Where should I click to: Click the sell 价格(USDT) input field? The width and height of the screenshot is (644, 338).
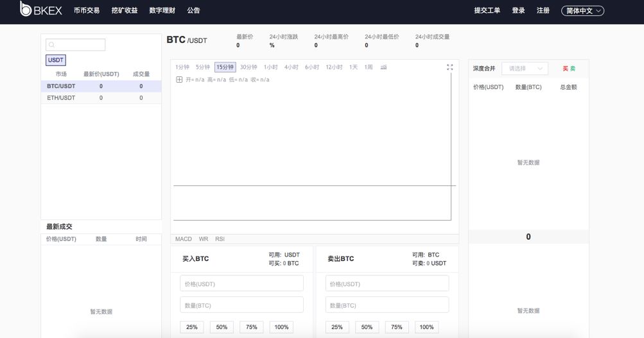(387, 283)
